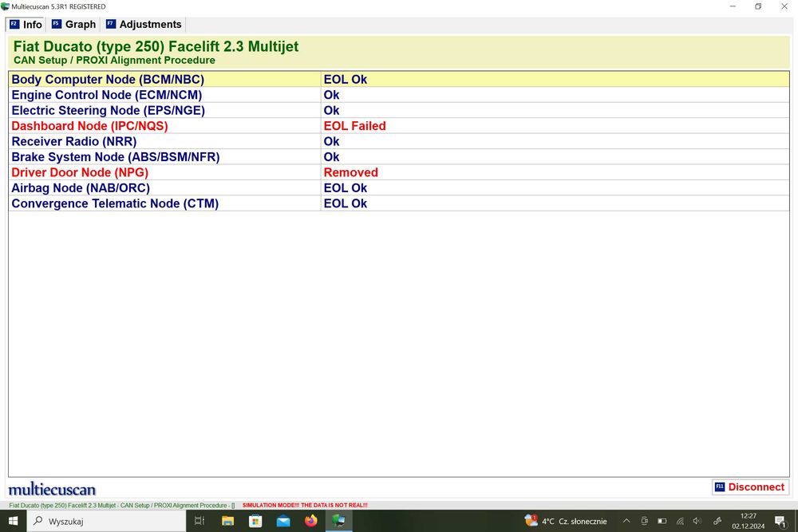
Task: Click the Multiecuscan taskbar icon
Action: (338, 521)
